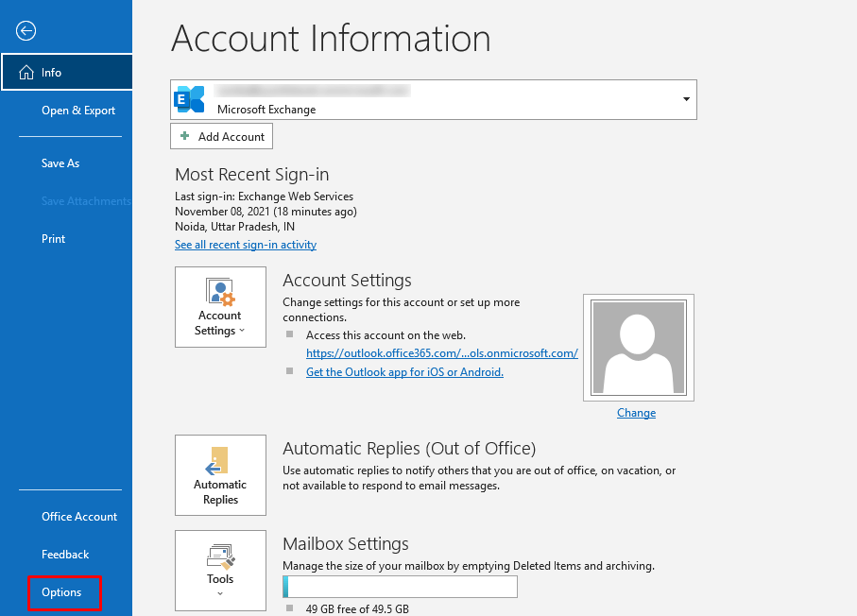Click Get the Outlook app for iOS or Android
Screen dimensions: 857x616
404,371
